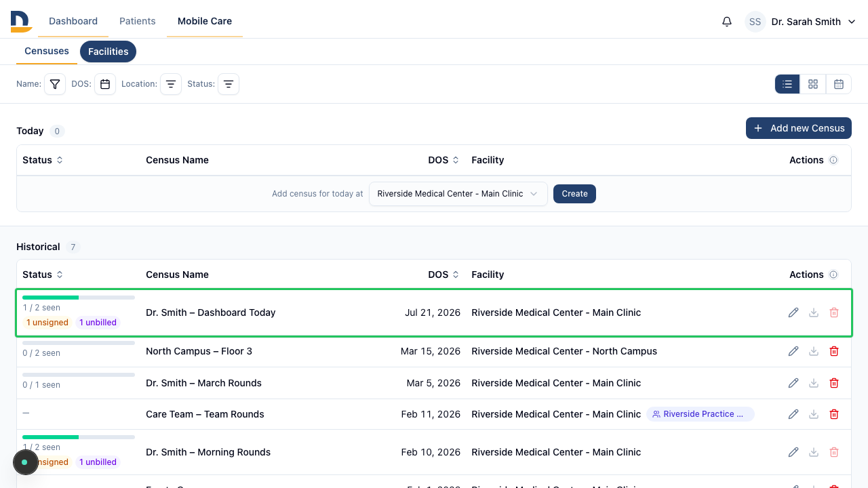
Task: Go to the Patients tab
Action: pos(138,21)
